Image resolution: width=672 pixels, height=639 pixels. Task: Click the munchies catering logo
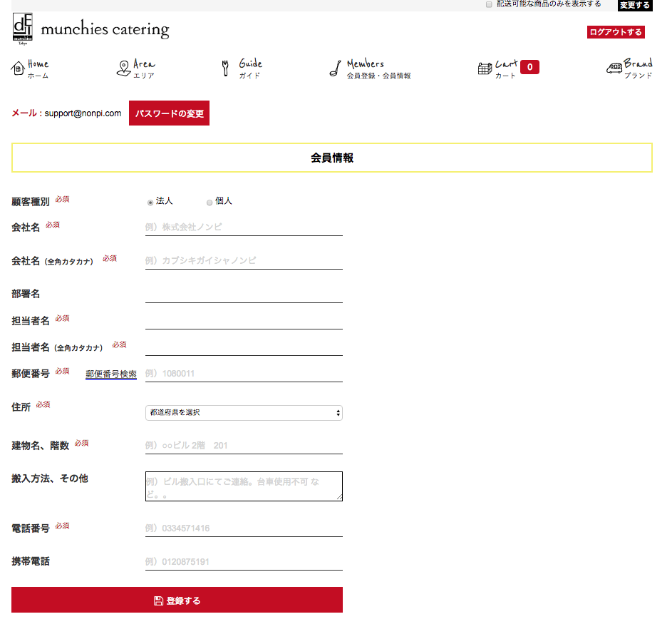coord(91,29)
